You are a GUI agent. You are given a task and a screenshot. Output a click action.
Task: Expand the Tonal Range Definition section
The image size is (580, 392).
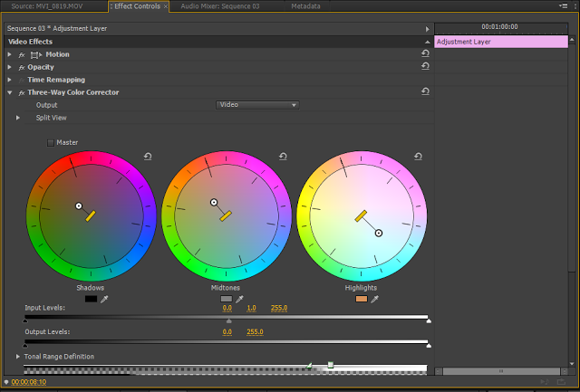coord(18,357)
